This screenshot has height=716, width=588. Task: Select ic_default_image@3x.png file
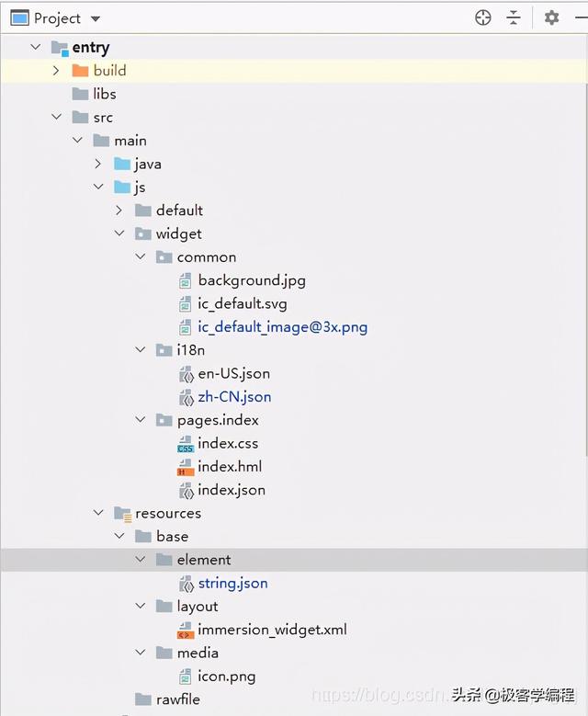pyautogui.click(x=283, y=327)
